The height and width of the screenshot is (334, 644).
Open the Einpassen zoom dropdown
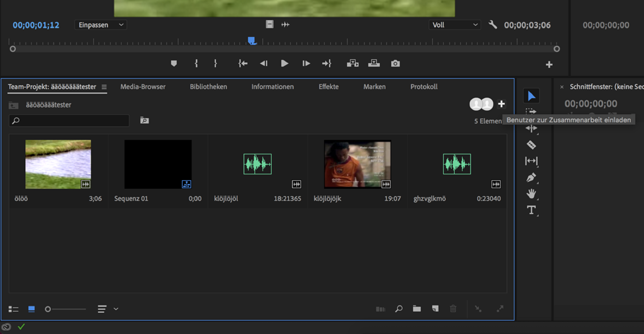tap(101, 25)
